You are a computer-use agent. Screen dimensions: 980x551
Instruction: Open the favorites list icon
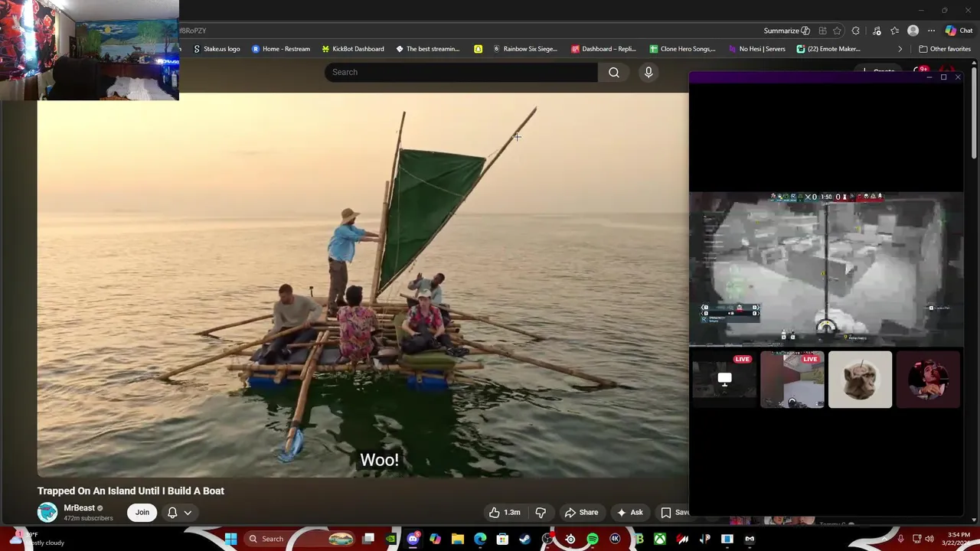(894, 31)
